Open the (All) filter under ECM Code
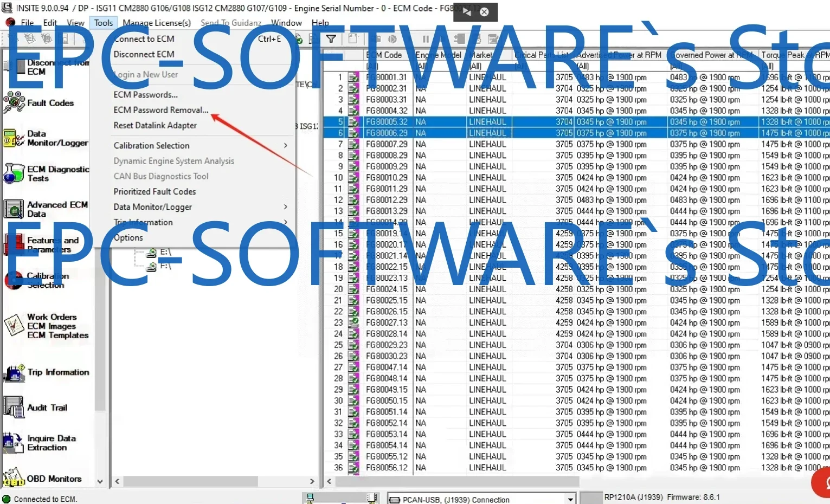 [x=372, y=66]
